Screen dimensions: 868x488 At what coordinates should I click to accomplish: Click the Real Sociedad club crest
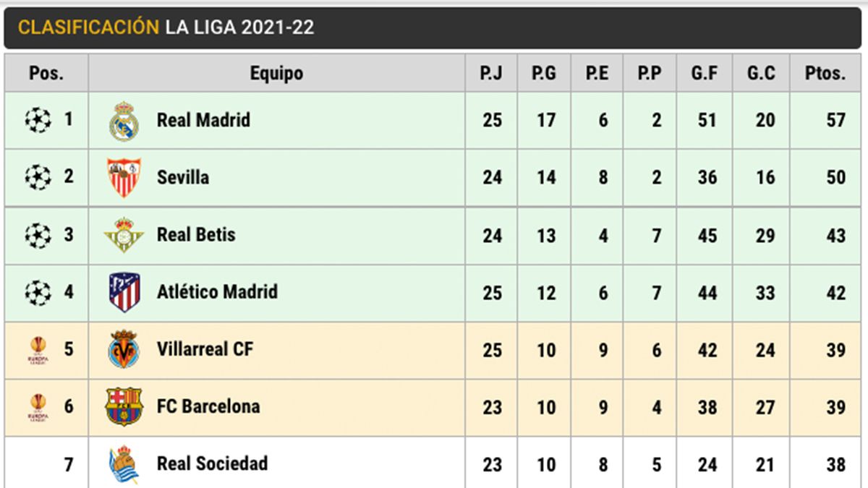124,464
